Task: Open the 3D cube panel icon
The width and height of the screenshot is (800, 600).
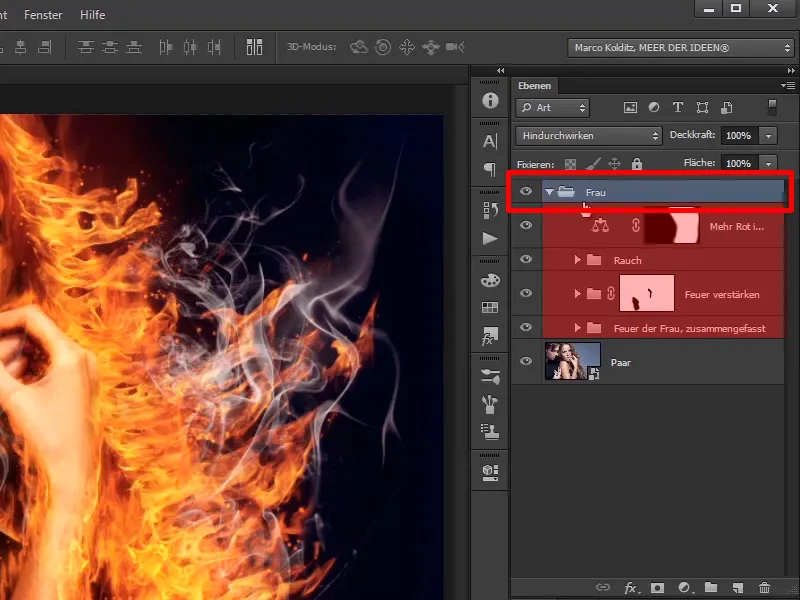Action: [x=490, y=472]
